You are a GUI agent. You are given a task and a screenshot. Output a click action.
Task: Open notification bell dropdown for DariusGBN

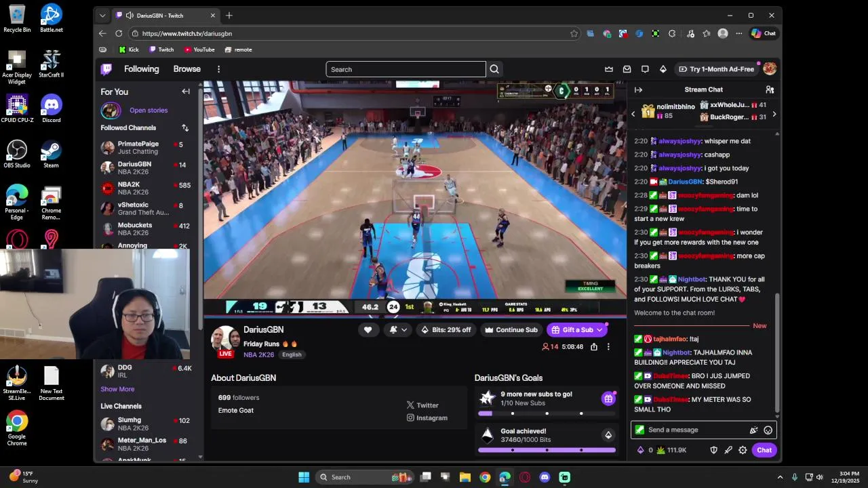pyautogui.click(x=398, y=330)
